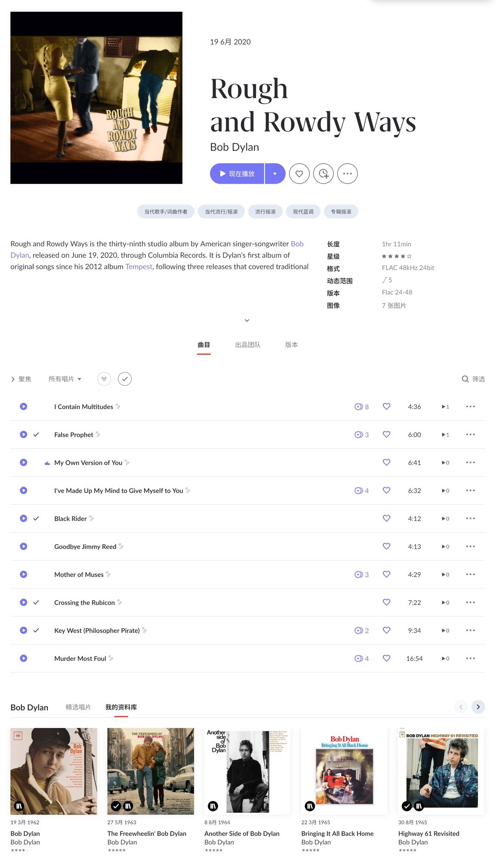Go to previous Bob Dylan albums page
Image resolution: width=496 pixels, height=868 pixels.
click(461, 707)
